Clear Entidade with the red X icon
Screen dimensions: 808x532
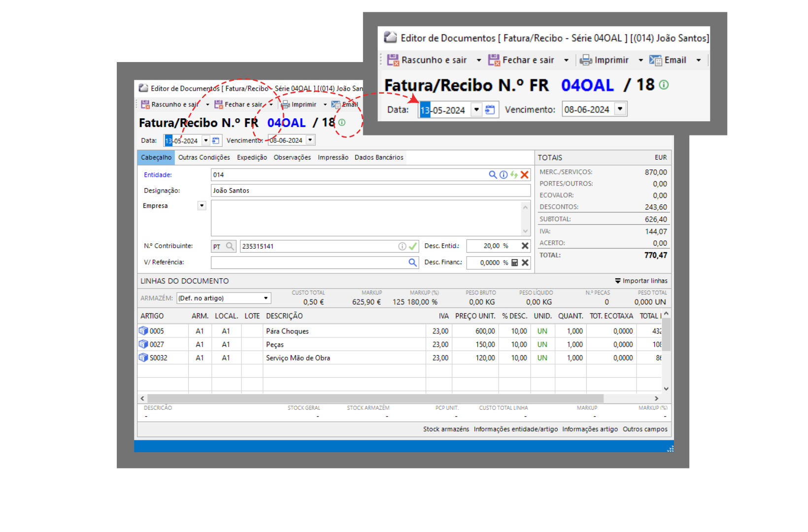(525, 175)
